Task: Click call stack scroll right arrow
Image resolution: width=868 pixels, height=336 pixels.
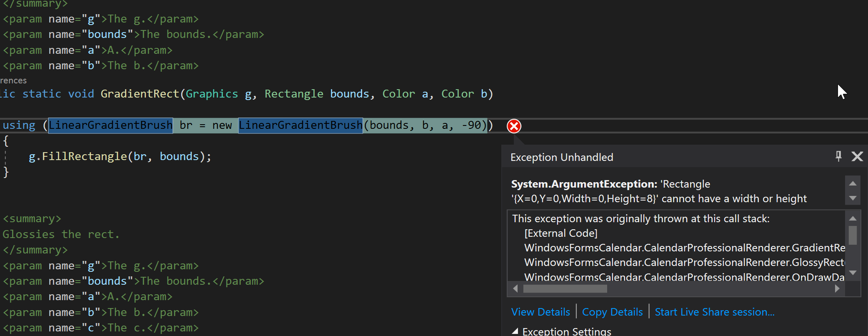Action: (x=837, y=288)
